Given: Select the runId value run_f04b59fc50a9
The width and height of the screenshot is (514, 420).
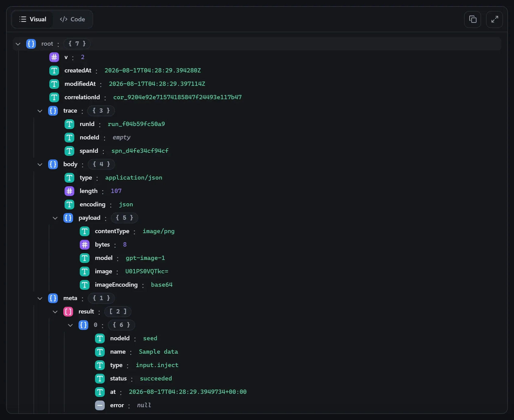Looking at the screenshot, I should tap(136, 124).
